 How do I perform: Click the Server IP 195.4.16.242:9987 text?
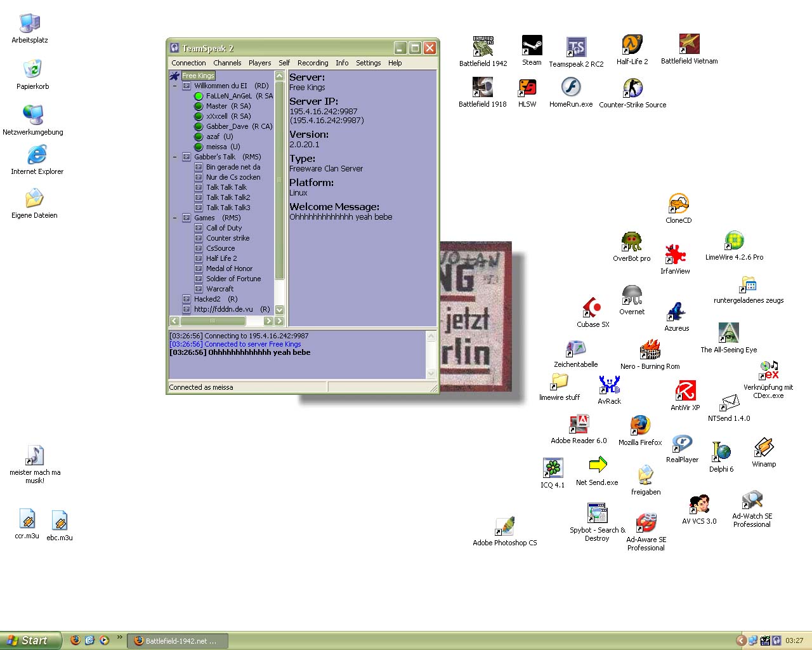(x=324, y=111)
